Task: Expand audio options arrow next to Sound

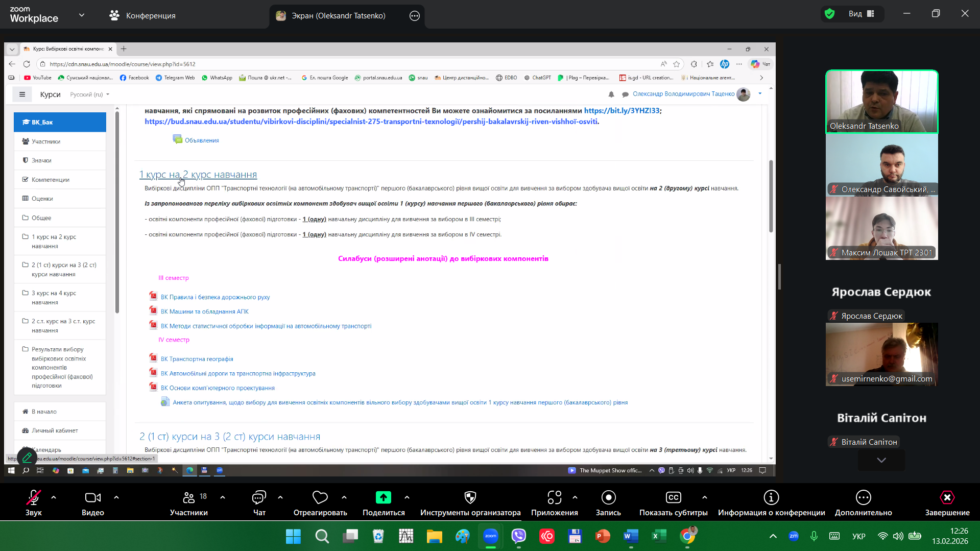Action: pos(54,497)
